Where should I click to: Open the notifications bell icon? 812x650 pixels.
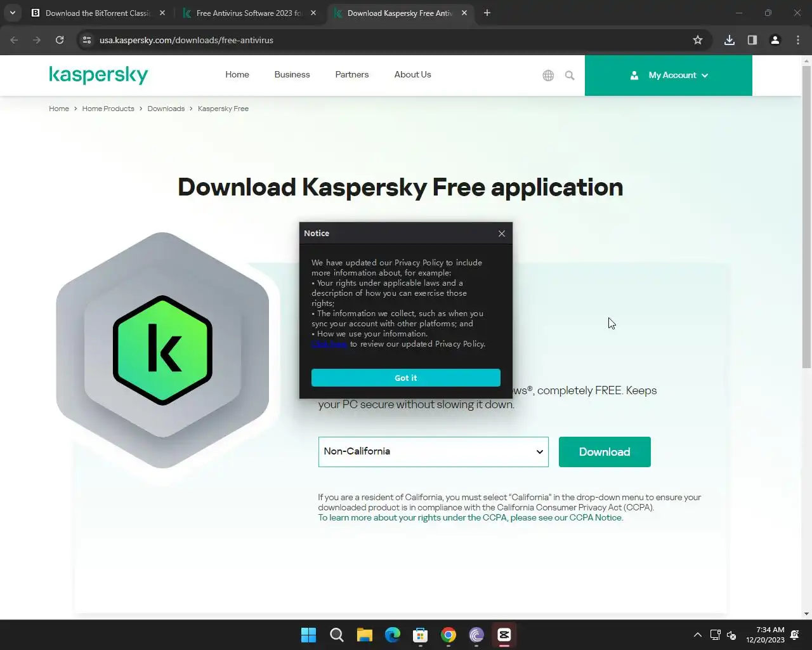click(x=795, y=635)
